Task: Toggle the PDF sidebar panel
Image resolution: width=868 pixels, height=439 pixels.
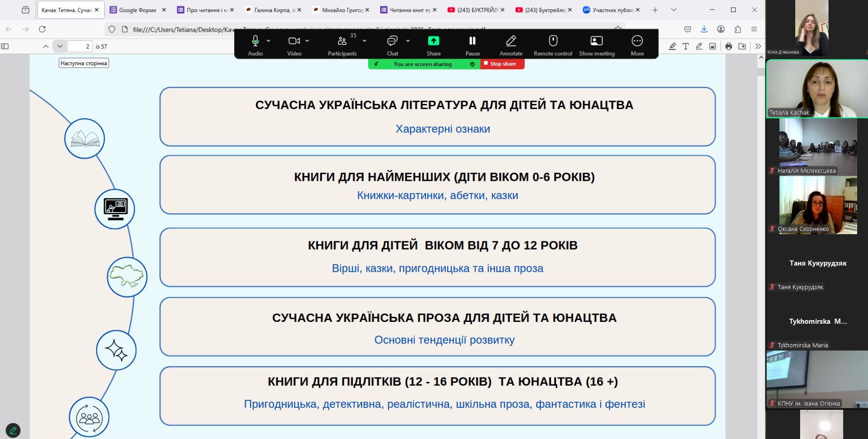Action: click(x=5, y=46)
